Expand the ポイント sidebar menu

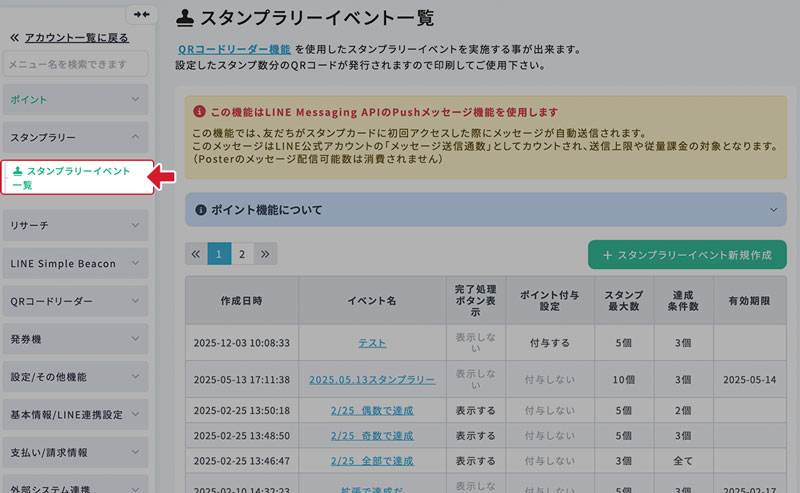coord(75,100)
